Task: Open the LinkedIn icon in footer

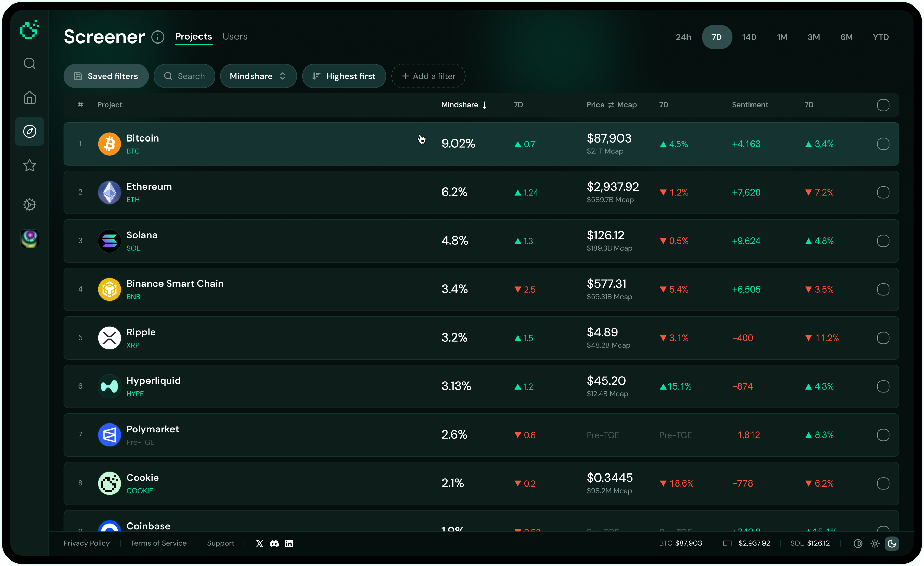Action: coord(289,543)
